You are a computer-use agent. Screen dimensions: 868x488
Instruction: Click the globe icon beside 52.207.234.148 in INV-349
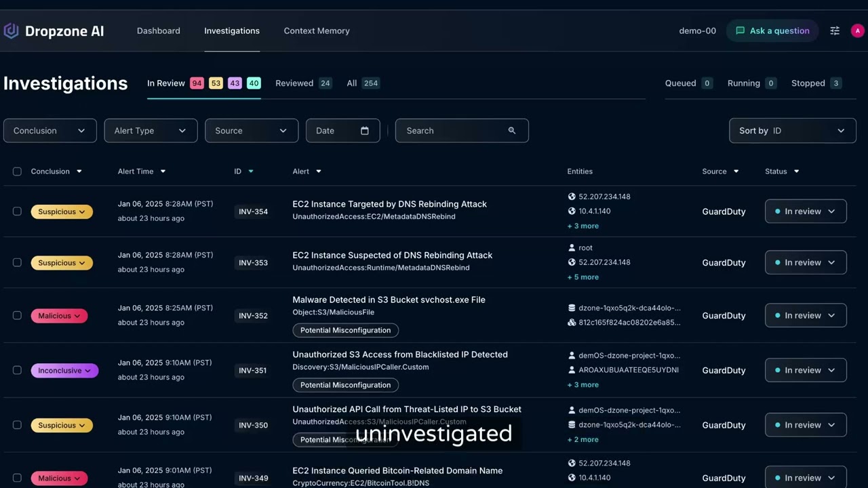click(572, 464)
